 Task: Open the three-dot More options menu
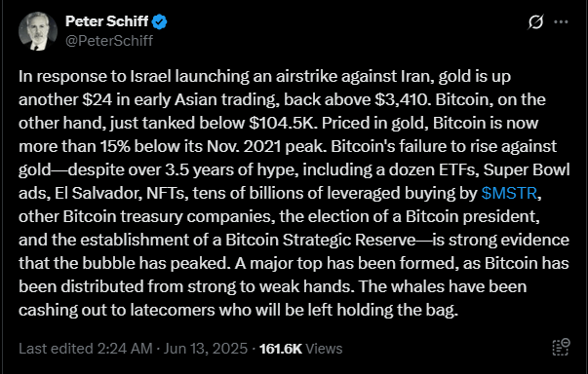tap(561, 22)
